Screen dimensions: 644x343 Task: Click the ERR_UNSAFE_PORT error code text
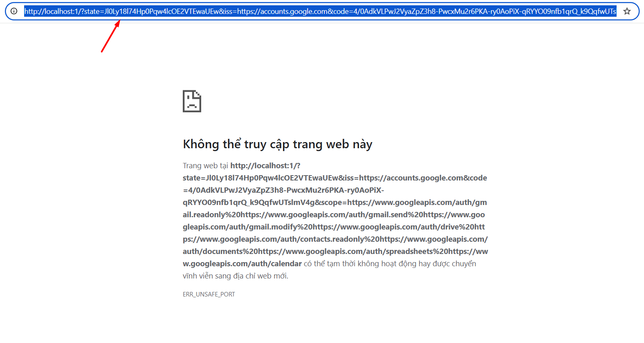209,294
